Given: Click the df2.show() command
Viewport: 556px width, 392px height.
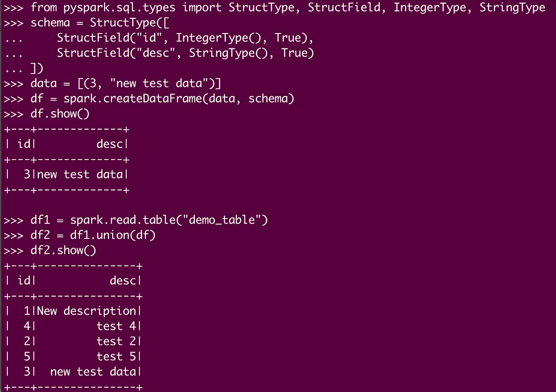Looking at the screenshot, I should tap(63, 250).
